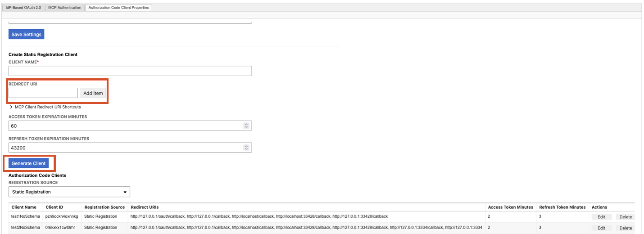644x234 pixels.
Task: Focus the Redirect URI text field
Action: (x=43, y=93)
